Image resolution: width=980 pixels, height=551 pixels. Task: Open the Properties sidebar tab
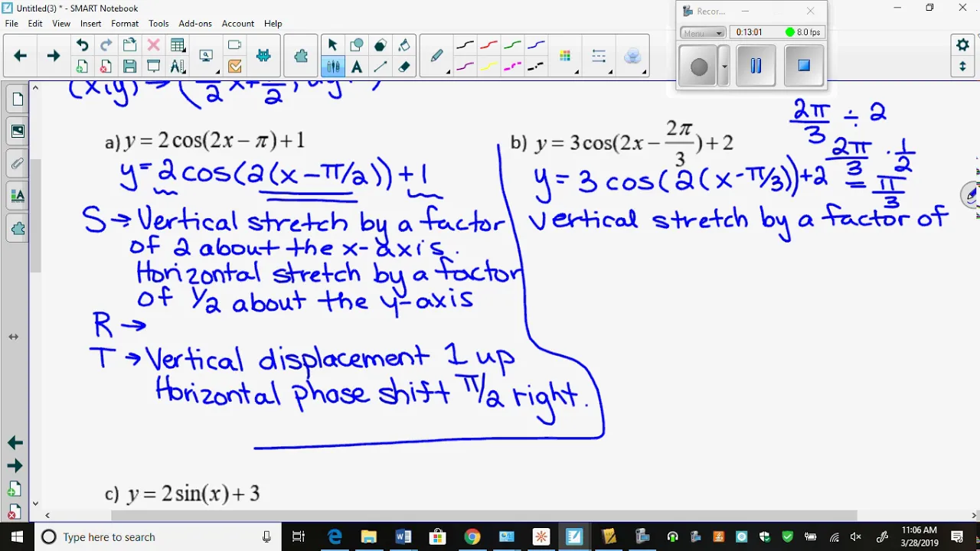pos(17,196)
